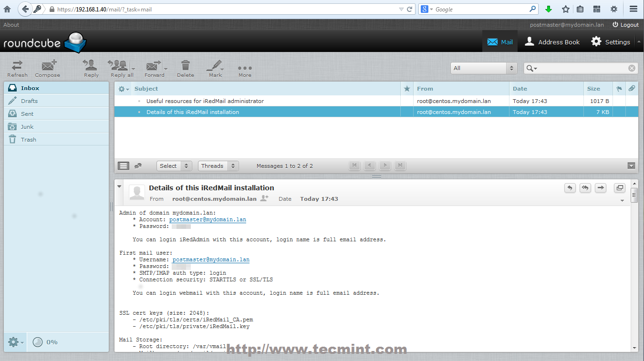Open the Mail tab
This screenshot has height=361, width=644.
tap(500, 42)
